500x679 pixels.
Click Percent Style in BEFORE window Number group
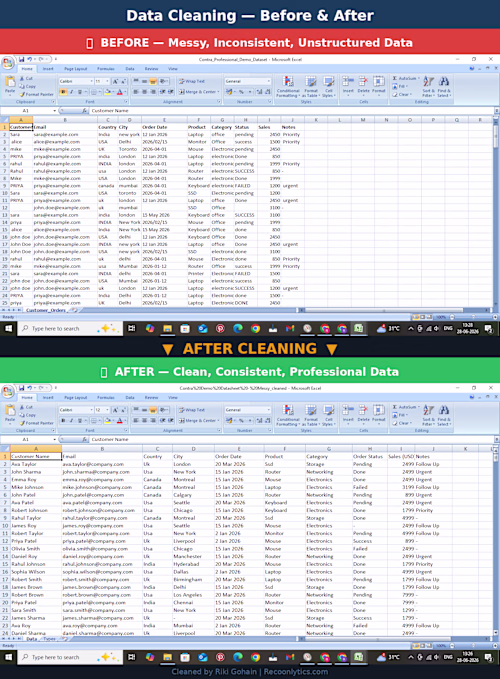pyautogui.click(x=241, y=92)
